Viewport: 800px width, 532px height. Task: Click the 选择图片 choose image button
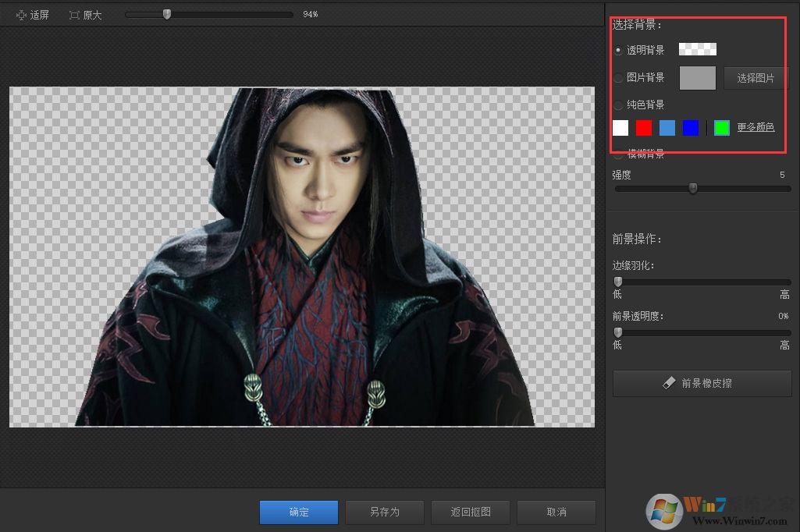[756, 78]
